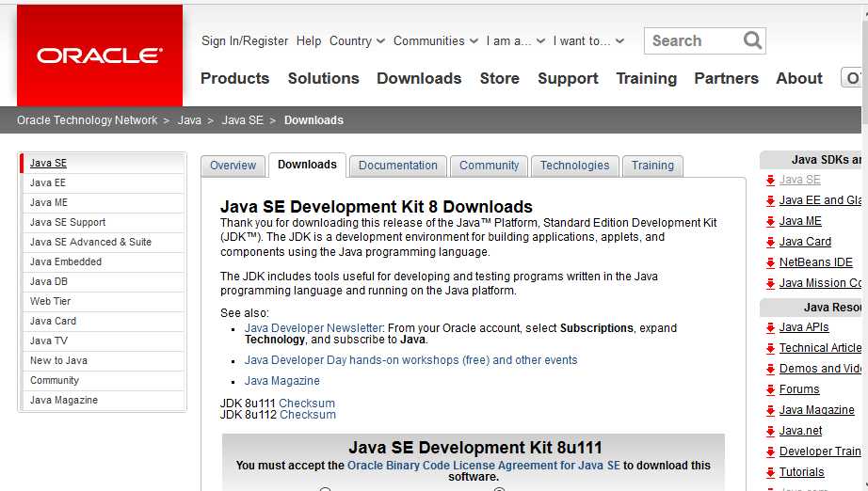Open the Products menu
Viewport: 868px width, 491px height.
tap(234, 78)
